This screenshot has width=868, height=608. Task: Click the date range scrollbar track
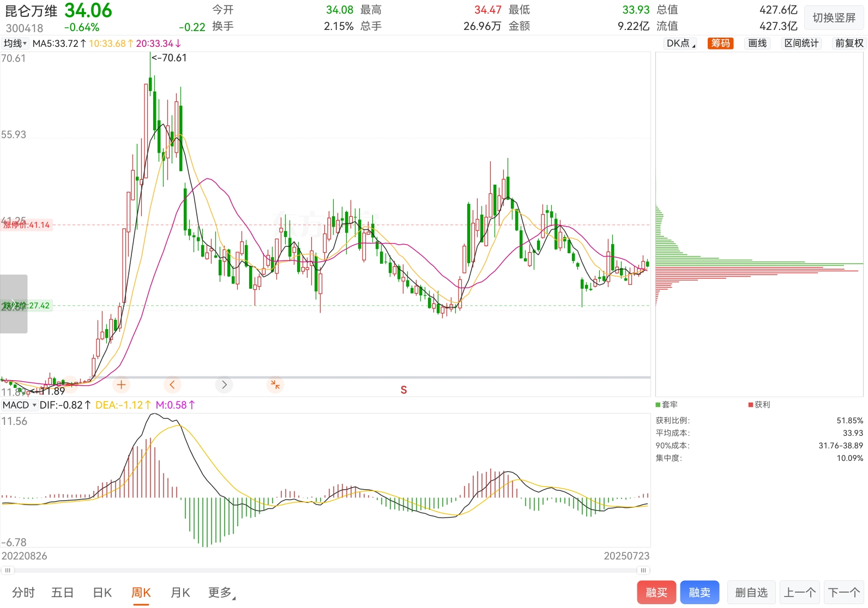tap(325, 570)
